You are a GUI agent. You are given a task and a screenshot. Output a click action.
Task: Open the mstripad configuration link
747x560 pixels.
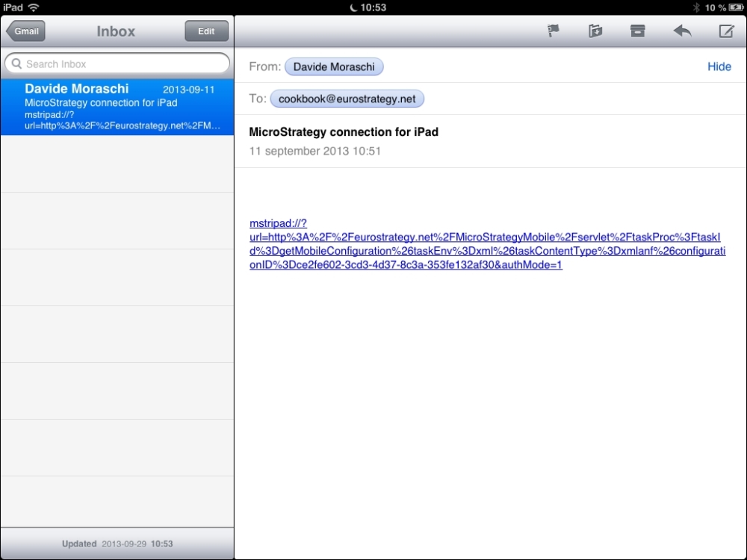pyautogui.click(x=487, y=244)
